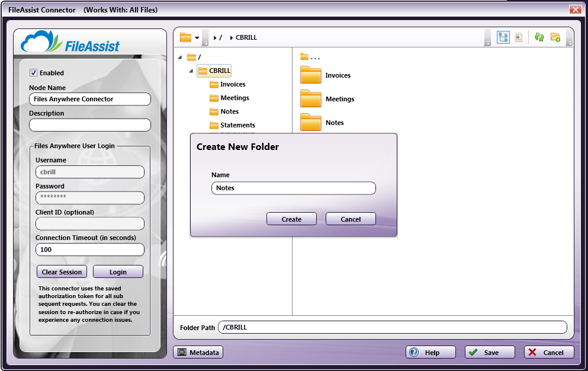Click the new folder icon in toolbar
Image resolution: width=588 pixels, height=371 pixels.
[555, 37]
